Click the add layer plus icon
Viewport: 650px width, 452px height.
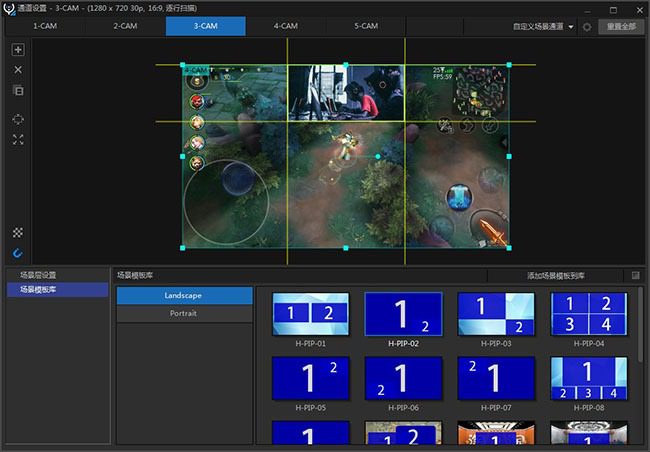(18, 50)
